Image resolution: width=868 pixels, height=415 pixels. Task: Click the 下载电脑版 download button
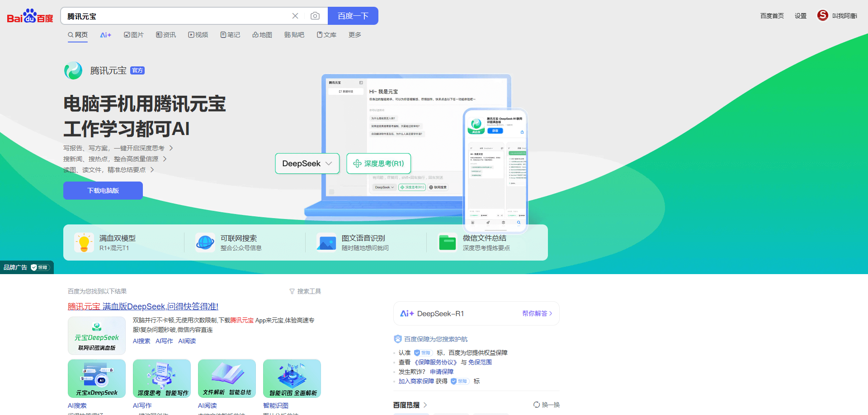coord(103,191)
